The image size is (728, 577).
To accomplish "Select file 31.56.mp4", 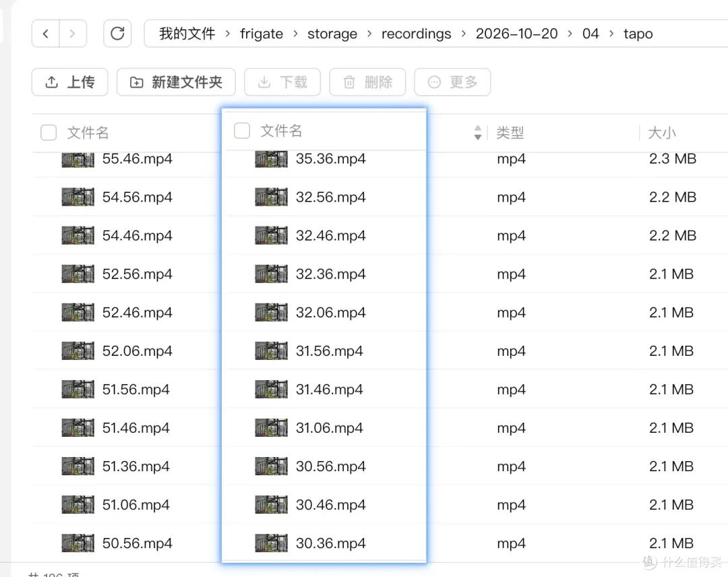I will point(329,351).
